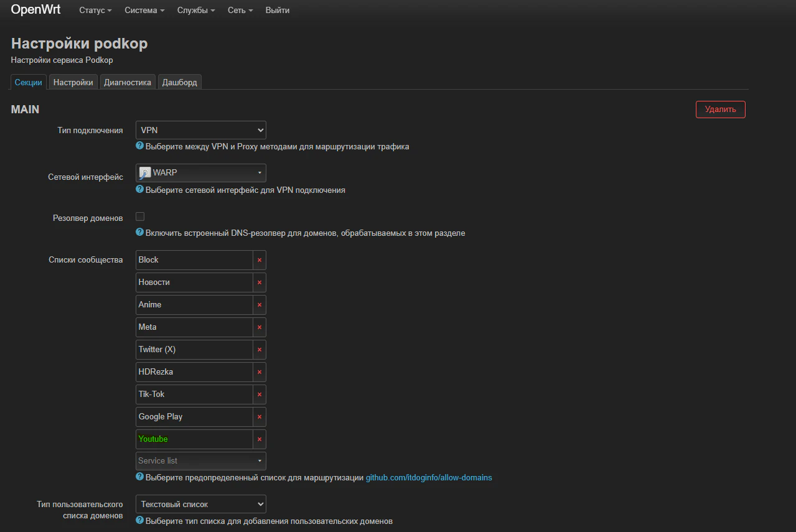Switch to the Дашборд tab
The image size is (796, 532).
[x=180, y=82]
